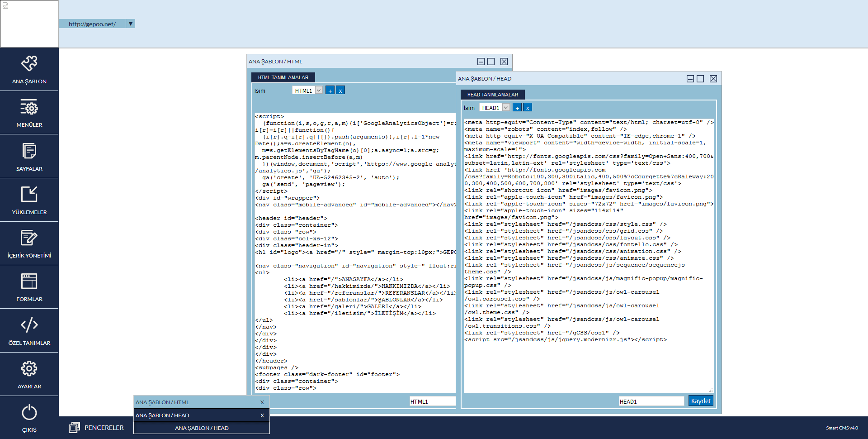Viewport: 868px width, 439px height.
Task: Click the code line ga('send', 'pageview');
Action: click(303, 185)
